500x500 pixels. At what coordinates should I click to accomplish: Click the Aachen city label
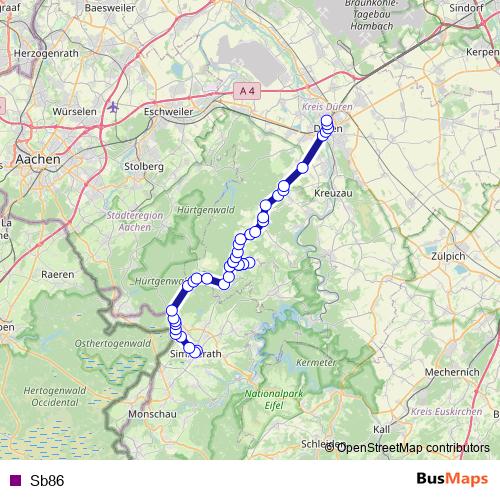38,159
